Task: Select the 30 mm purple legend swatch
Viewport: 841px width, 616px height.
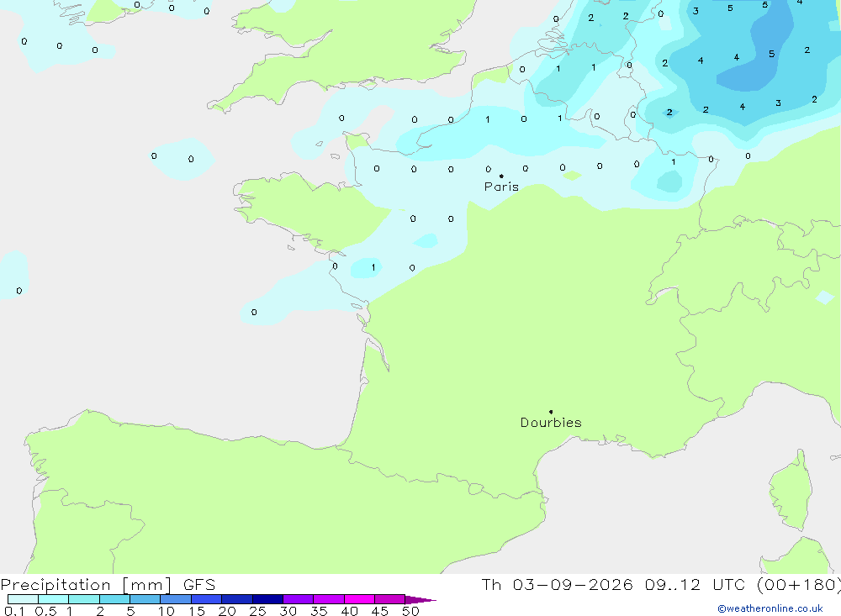Action: pyautogui.click(x=298, y=599)
